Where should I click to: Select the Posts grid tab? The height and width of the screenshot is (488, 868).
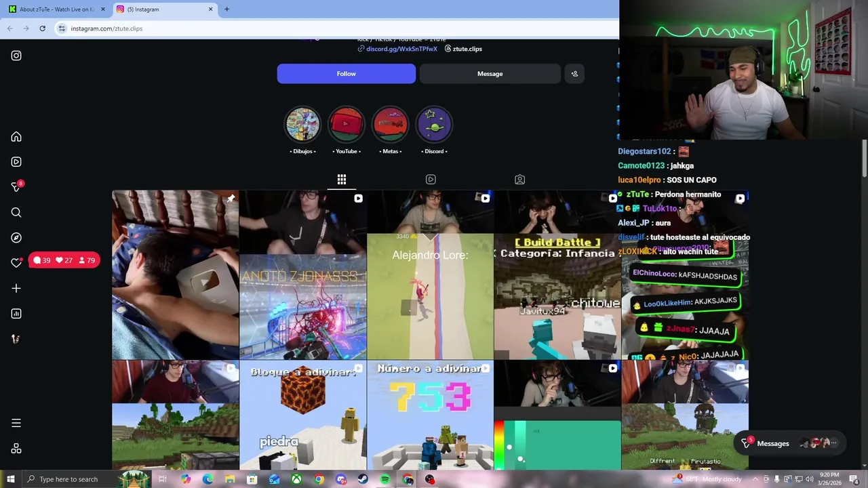point(342,180)
